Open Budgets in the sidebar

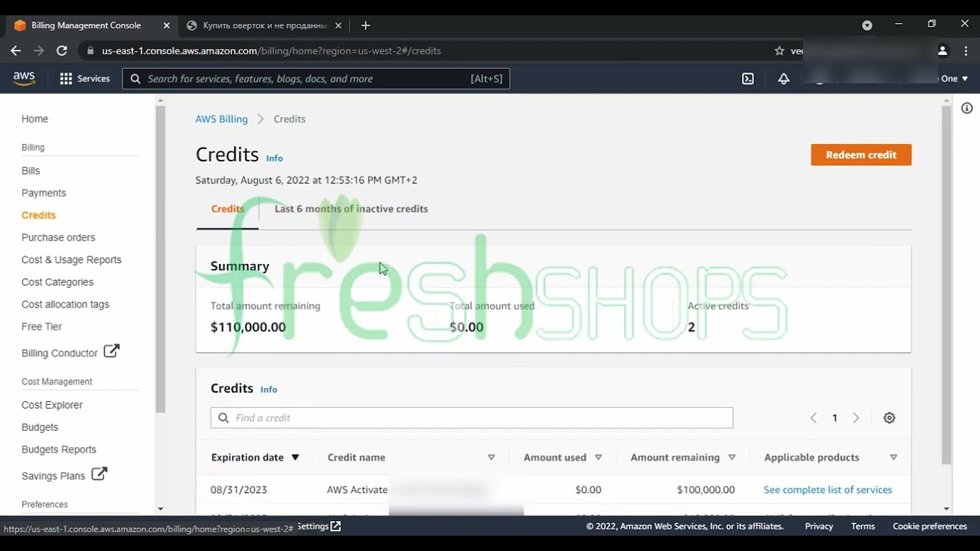[40, 427]
